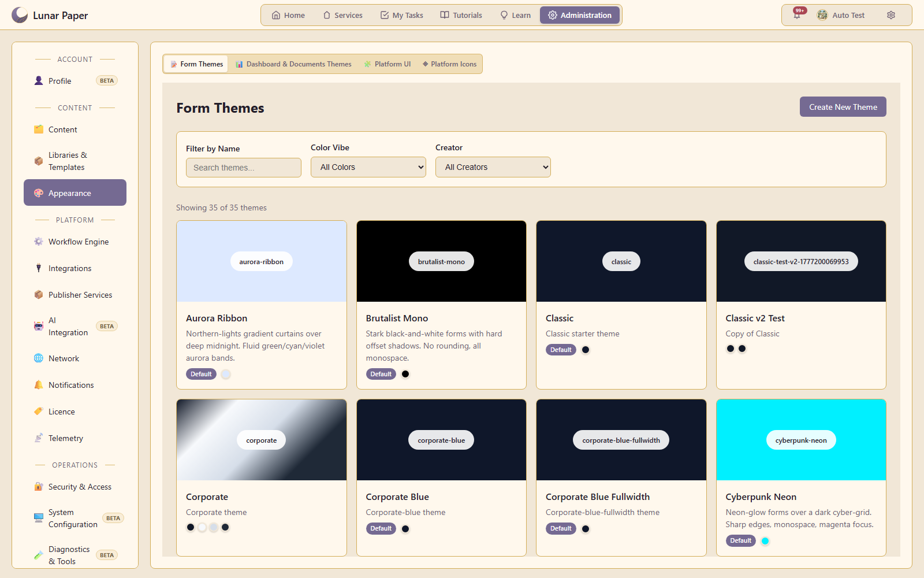Click the Auto Test user avatar

tap(822, 15)
